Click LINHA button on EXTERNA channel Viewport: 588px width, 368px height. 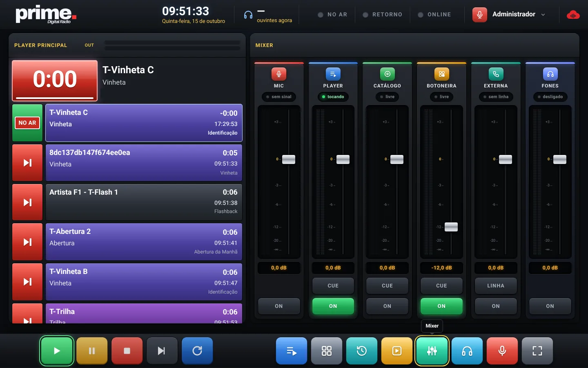pyautogui.click(x=496, y=286)
